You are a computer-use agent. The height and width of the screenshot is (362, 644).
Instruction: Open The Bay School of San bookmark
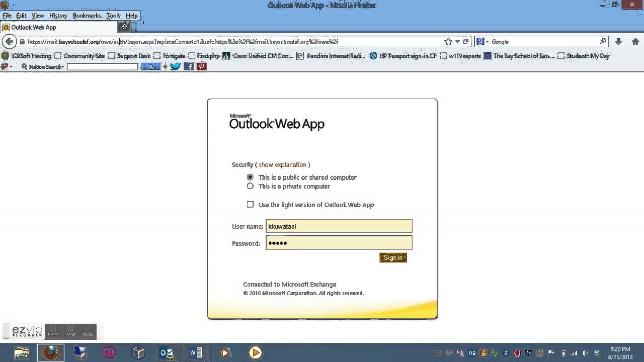[x=519, y=56]
